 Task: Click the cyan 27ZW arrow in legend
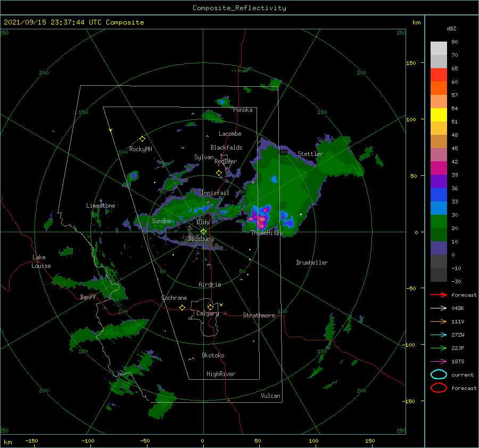[x=439, y=335]
